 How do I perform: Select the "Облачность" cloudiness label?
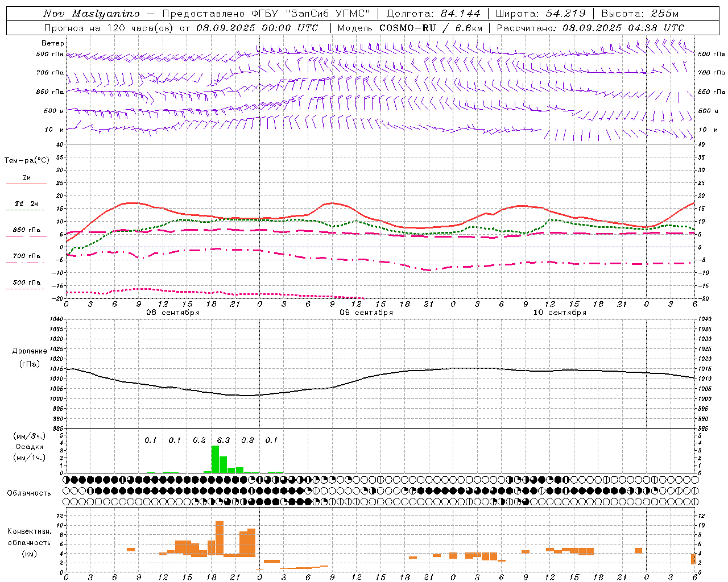29,493
